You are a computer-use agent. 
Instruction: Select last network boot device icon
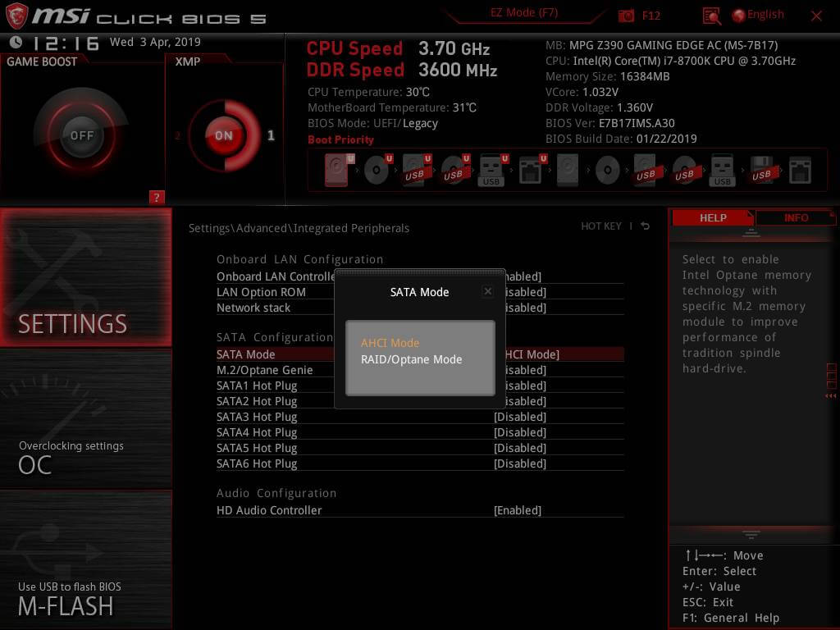point(800,171)
